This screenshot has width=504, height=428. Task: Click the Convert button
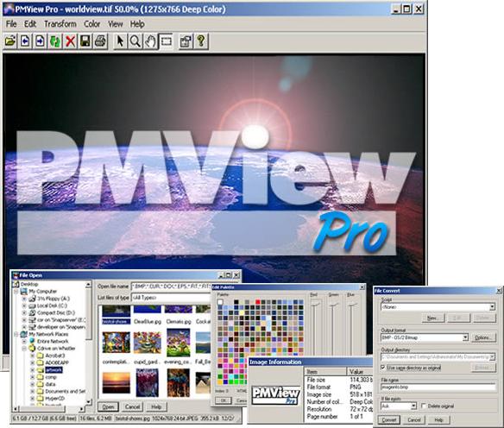(x=389, y=420)
